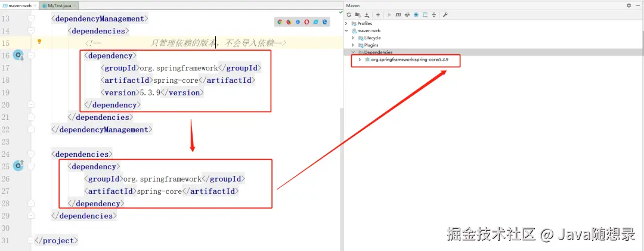Image resolution: width=644 pixels, height=251 pixels.
Task: Collapse the maven-web project node
Action: (346, 31)
